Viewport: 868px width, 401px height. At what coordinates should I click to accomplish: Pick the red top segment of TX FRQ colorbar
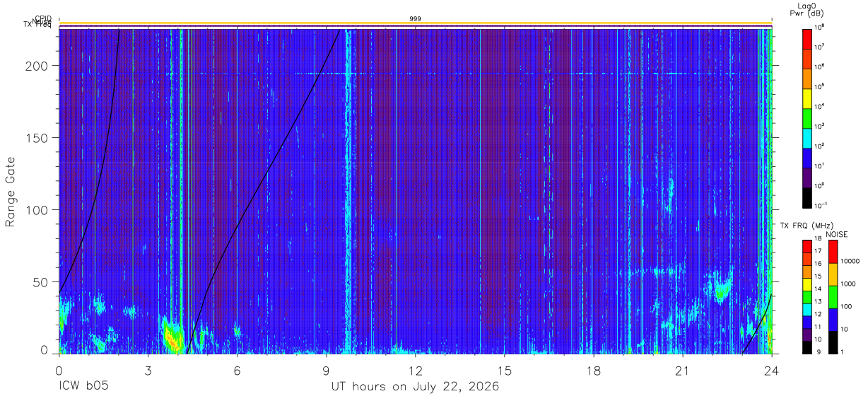pos(807,247)
